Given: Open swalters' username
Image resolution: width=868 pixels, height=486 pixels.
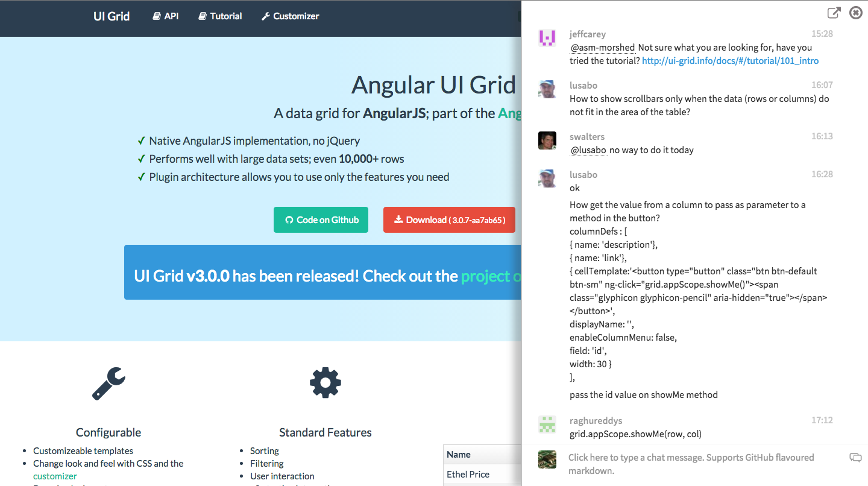Looking at the screenshot, I should (587, 137).
